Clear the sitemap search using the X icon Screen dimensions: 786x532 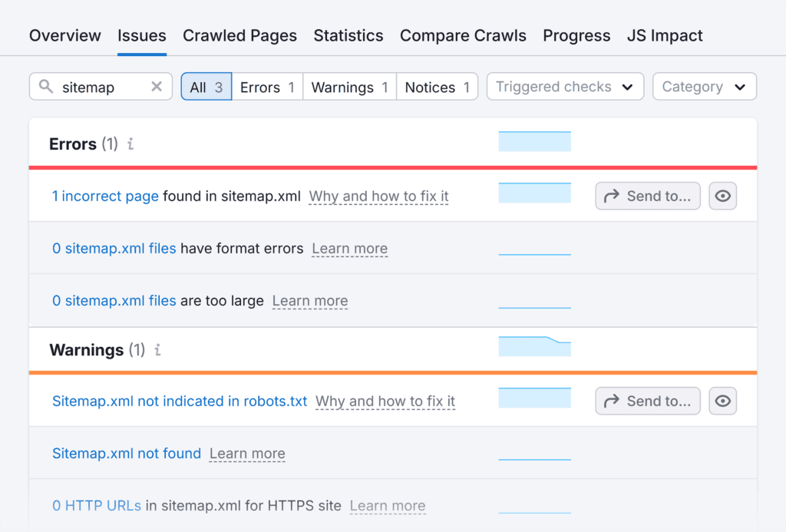[x=156, y=86]
